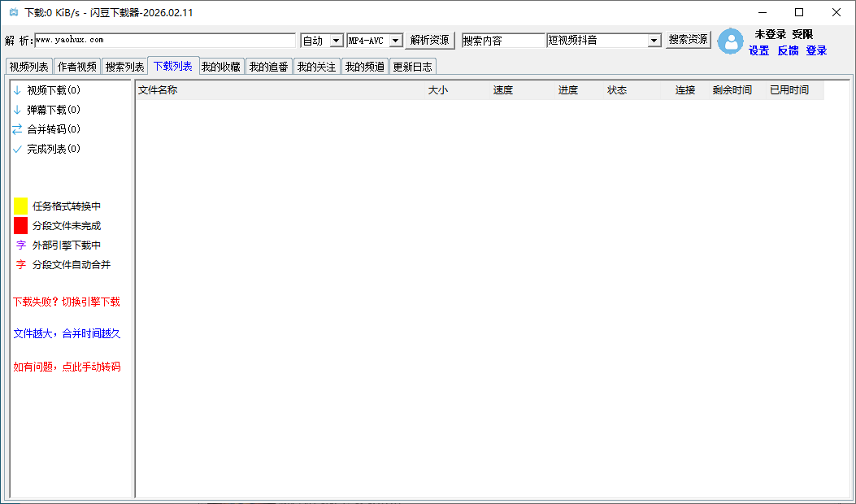Open the 设置 link
This screenshot has height=504, width=856.
(x=758, y=50)
